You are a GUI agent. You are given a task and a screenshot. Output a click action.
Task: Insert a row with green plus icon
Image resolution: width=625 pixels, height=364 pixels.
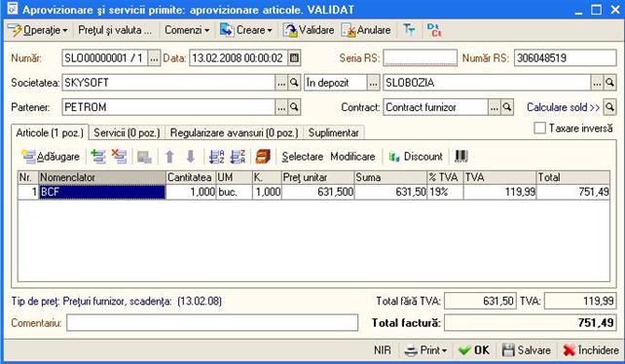(x=98, y=157)
